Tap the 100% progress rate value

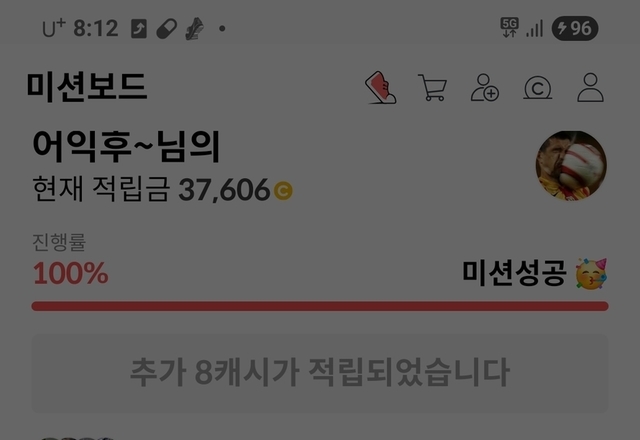[71, 273]
